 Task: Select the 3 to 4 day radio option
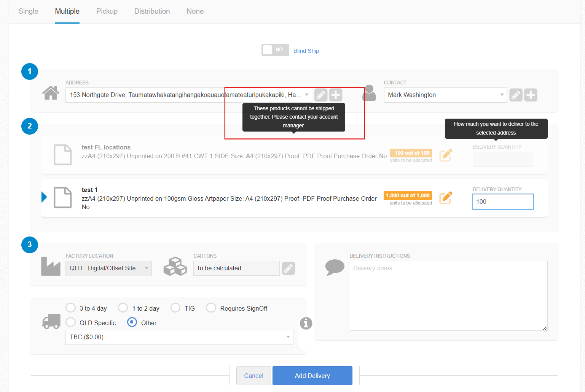(70, 308)
